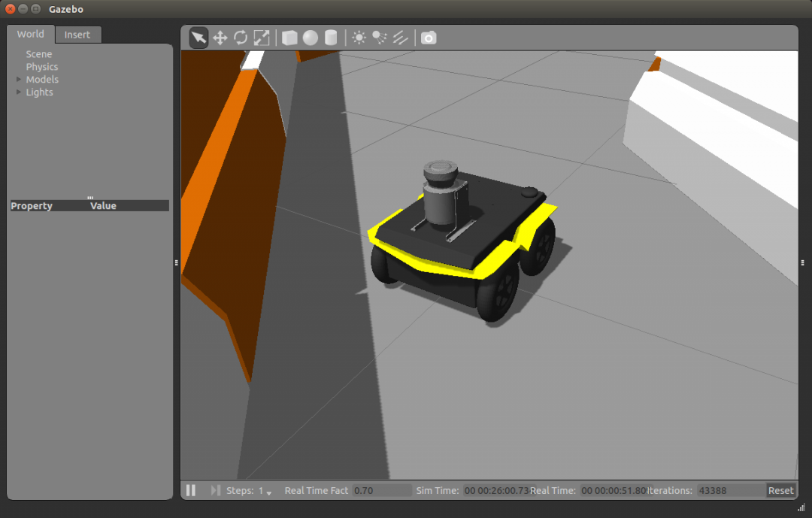Select the World tab
This screenshot has height=518, width=812.
30,34
